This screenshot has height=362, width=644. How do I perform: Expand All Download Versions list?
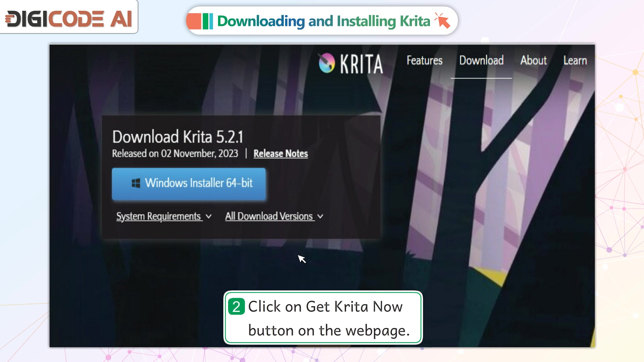tap(274, 216)
